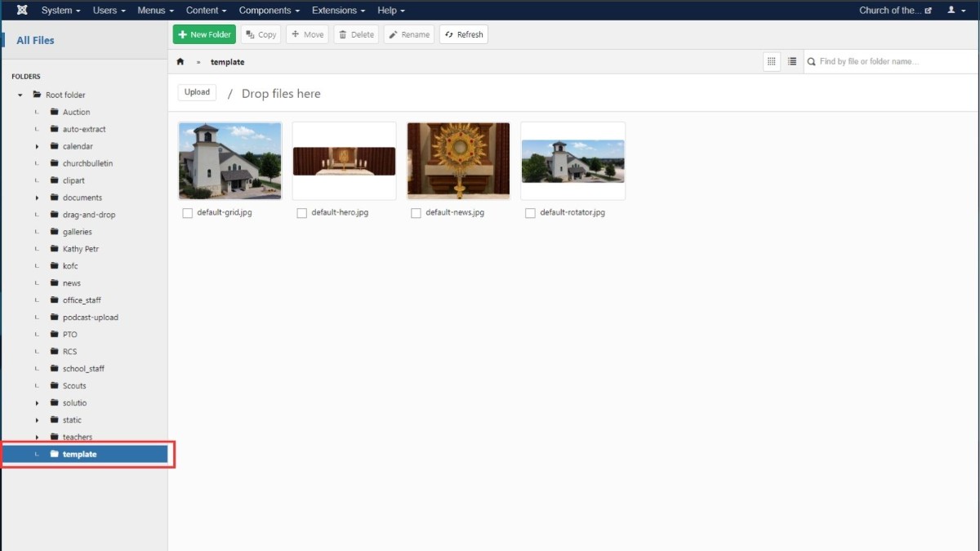Open the user account icon menu

955,11
